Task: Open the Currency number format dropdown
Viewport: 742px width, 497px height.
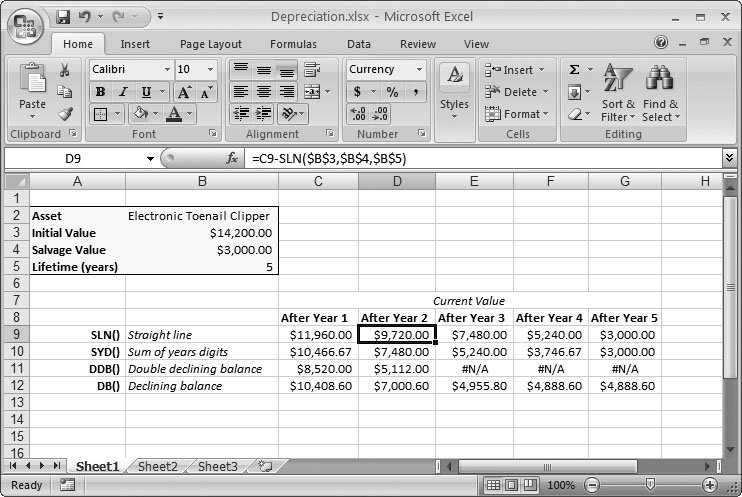Action: point(418,70)
